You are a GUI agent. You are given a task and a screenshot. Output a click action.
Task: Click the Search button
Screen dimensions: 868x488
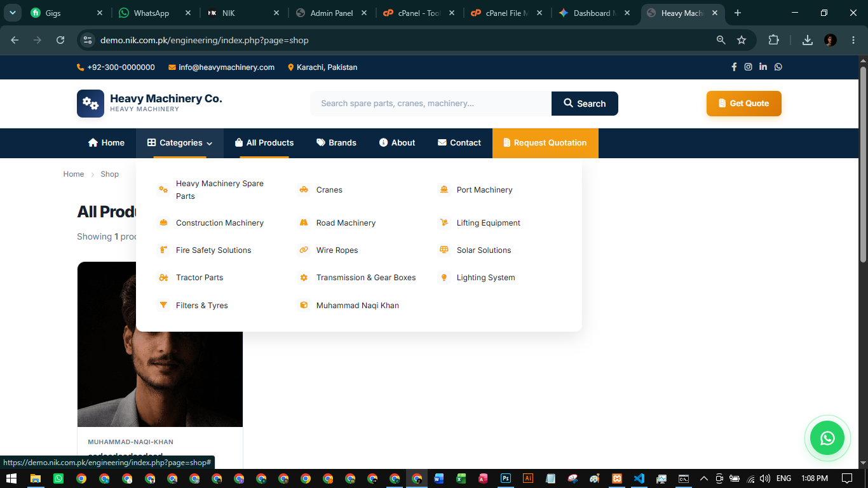point(585,104)
